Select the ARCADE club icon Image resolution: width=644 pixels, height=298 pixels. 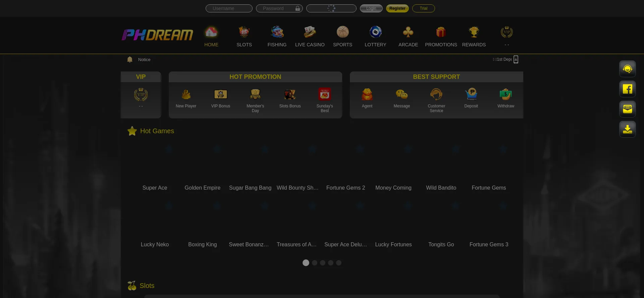(x=408, y=32)
